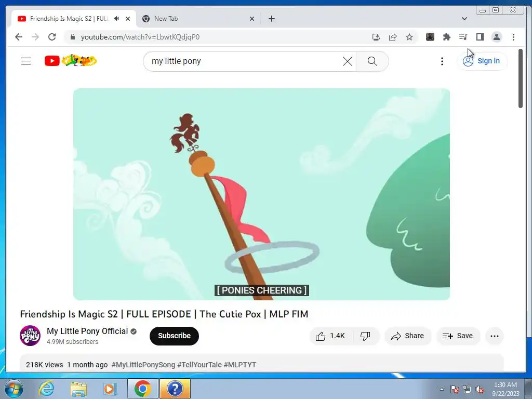Save the video to a playlist

458,336
